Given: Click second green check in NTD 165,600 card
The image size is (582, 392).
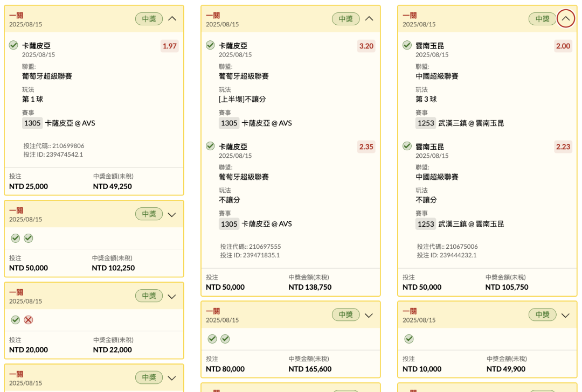Looking at the screenshot, I should pyautogui.click(x=225, y=339).
